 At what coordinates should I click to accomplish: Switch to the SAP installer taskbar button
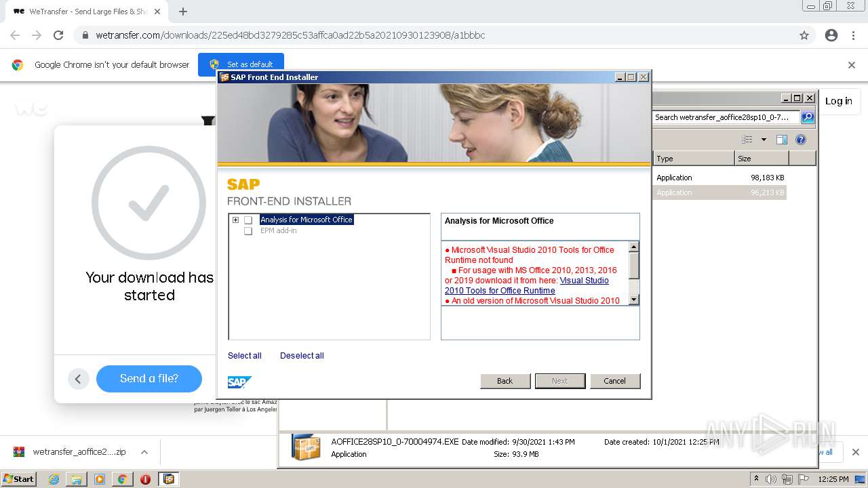click(169, 479)
